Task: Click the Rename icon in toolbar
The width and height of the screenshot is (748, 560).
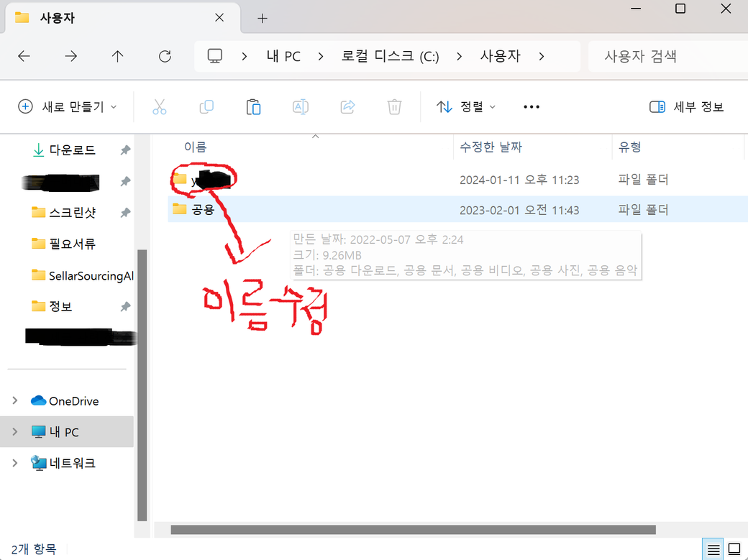Action: click(x=300, y=107)
